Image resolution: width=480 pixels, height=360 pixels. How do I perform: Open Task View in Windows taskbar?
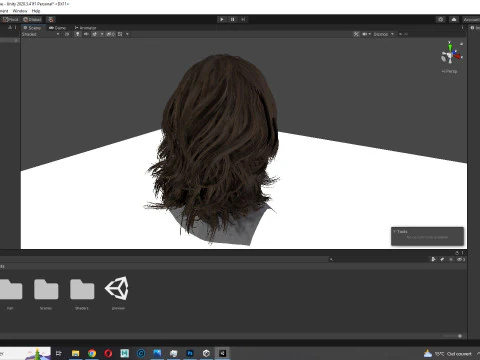(59, 353)
